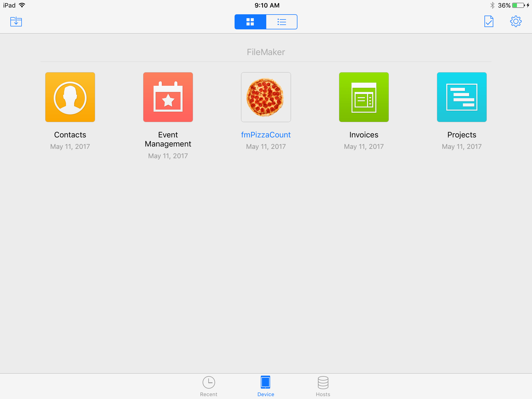Viewport: 532px width, 399px height.
Task: Tap battery charging status indicator
Action: pos(529,5)
